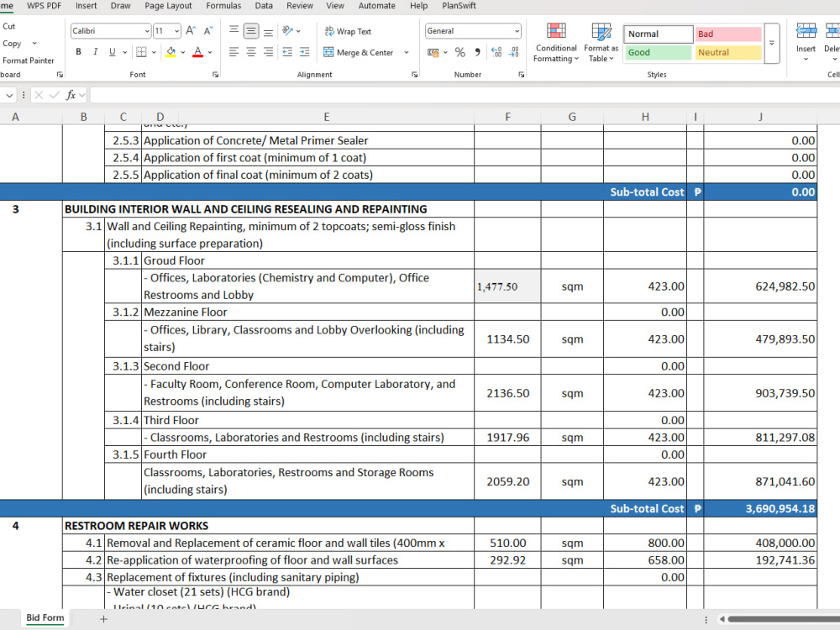Screen dimensions: 840x630
Task: Apply red font color A icon
Action: pos(197,52)
